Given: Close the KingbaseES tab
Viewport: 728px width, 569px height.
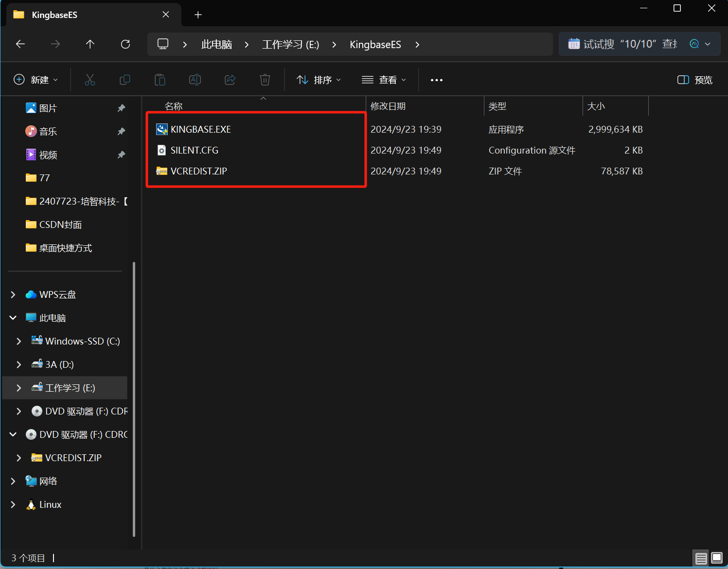Looking at the screenshot, I should [166, 15].
